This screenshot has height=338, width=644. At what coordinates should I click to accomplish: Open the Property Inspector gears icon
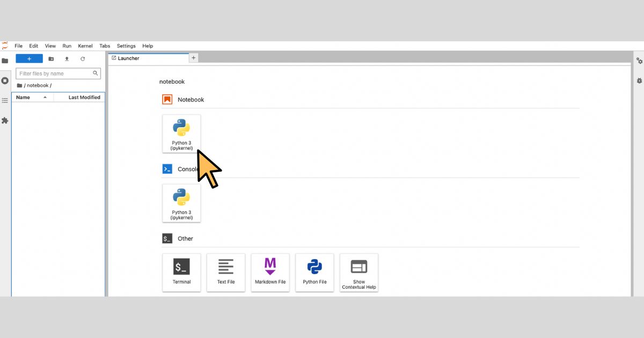pos(639,61)
